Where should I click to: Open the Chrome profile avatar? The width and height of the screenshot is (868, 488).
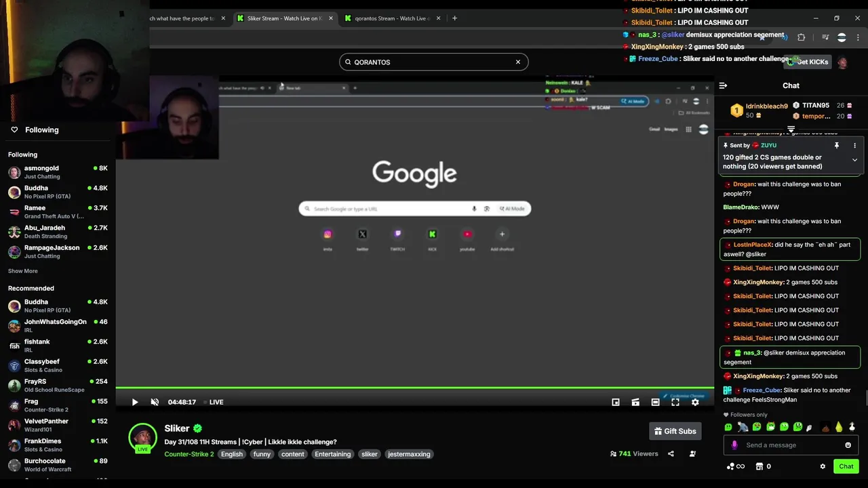point(842,37)
